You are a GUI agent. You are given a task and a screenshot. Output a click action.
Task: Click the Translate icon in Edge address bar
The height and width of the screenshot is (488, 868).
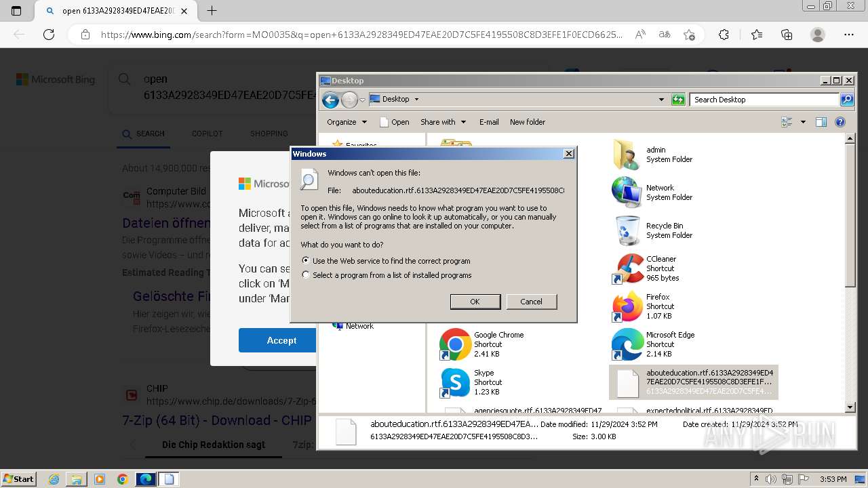point(665,35)
